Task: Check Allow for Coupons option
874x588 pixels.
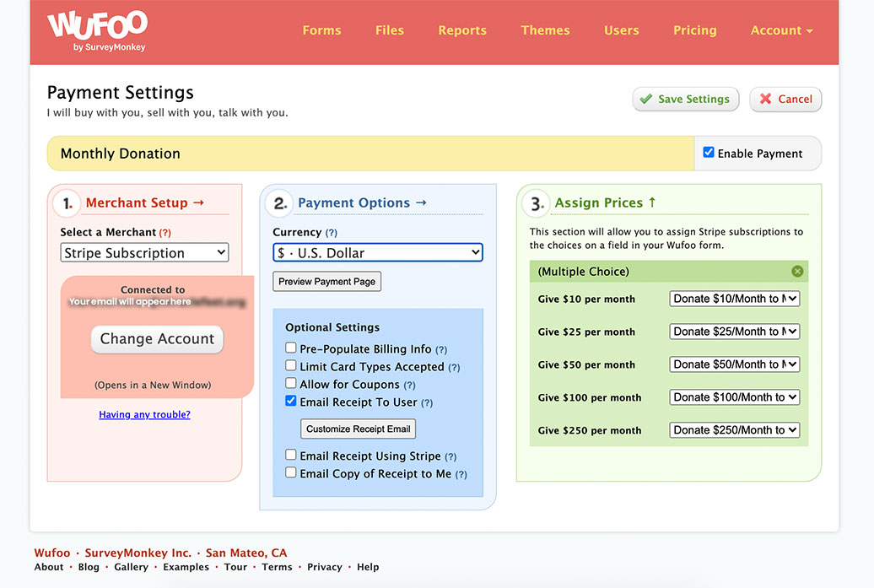Action: tap(290, 384)
